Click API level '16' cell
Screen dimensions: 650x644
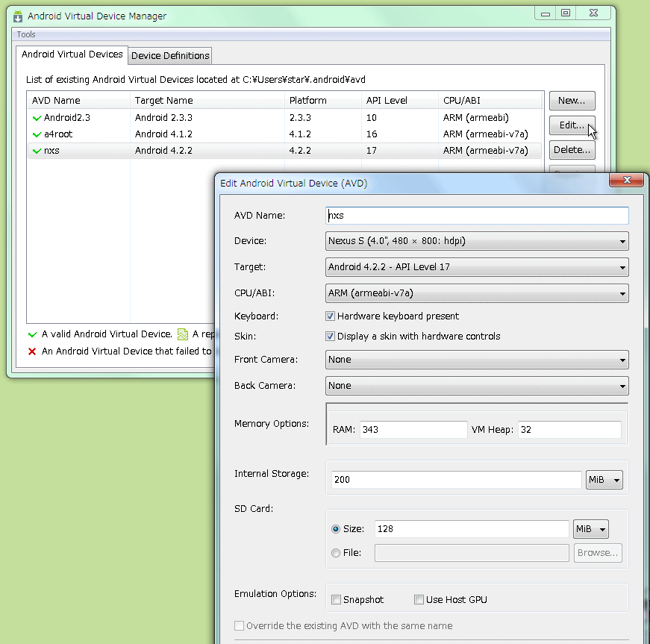372,134
